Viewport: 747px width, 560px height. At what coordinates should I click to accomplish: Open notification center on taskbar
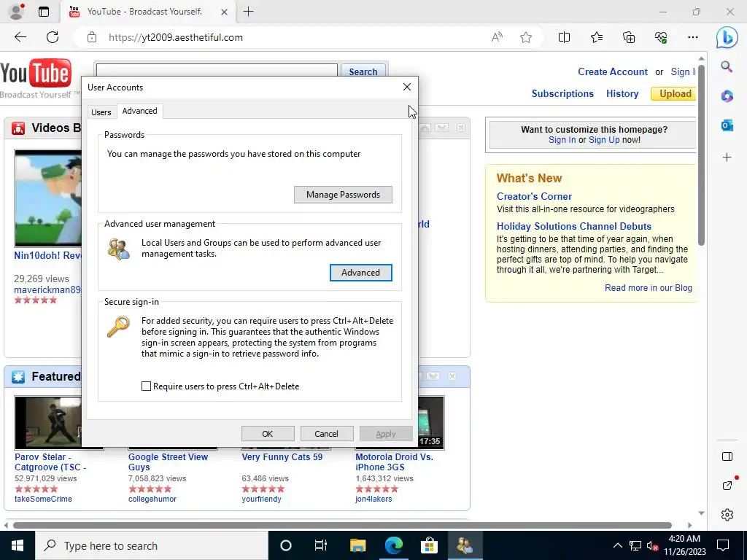point(723,545)
